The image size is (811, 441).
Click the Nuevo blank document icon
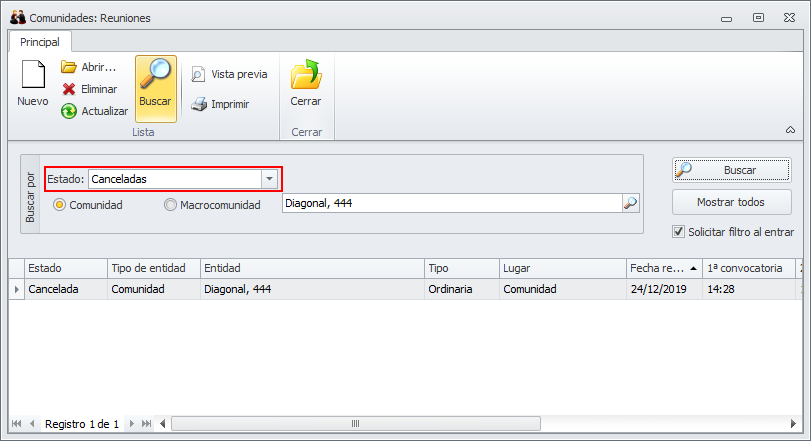coord(33,75)
